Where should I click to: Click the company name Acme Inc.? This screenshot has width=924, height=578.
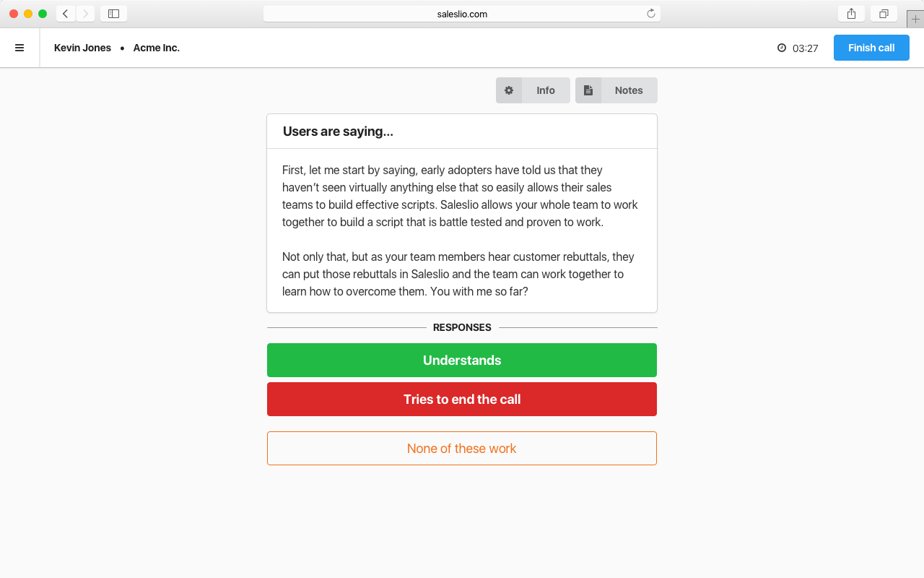(157, 48)
